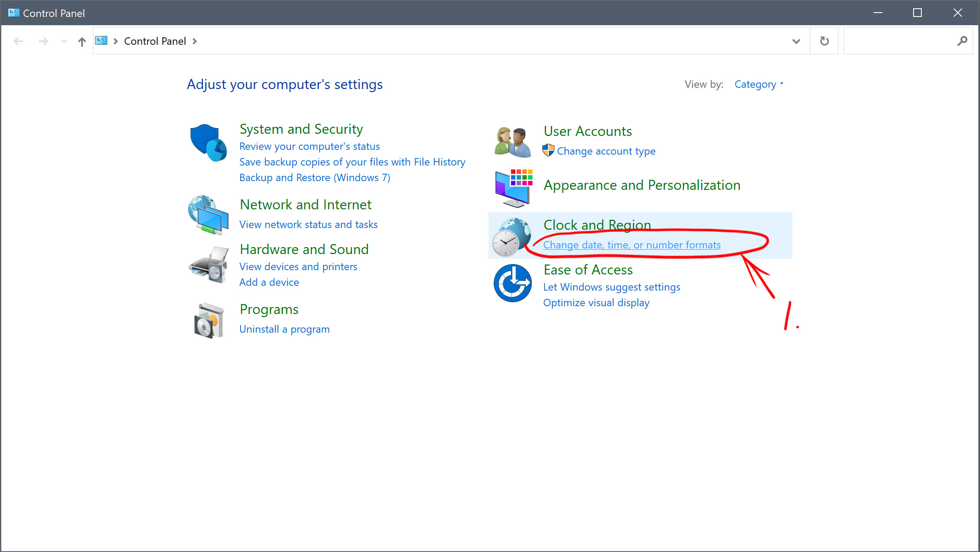Open the System and Security shield icon
The image size is (980, 552).
pos(208,143)
